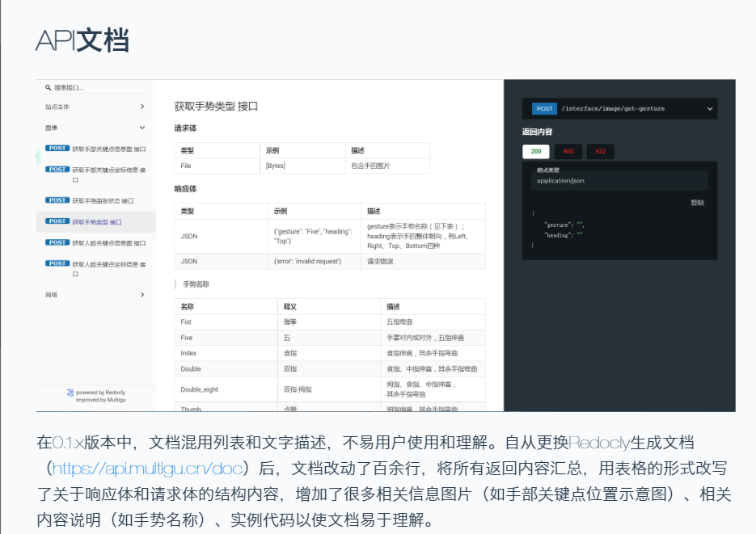Click POST badge beside 获取人脸关键点坐标信息
The image size is (756, 534).
(57, 263)
